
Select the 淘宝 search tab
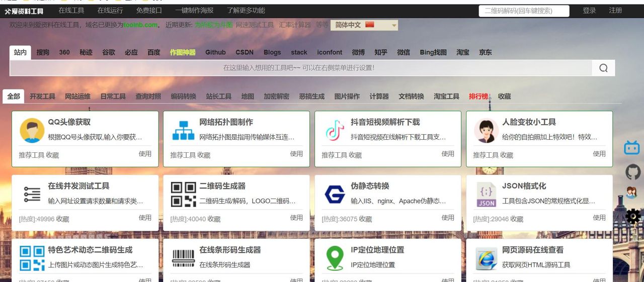point(463,52)
